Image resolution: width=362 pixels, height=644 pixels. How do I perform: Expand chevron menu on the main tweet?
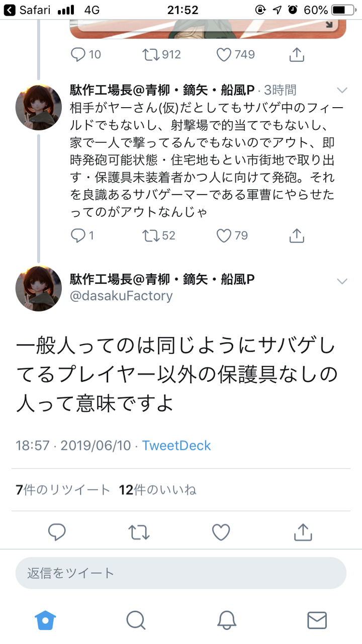[x=342, y=281]
